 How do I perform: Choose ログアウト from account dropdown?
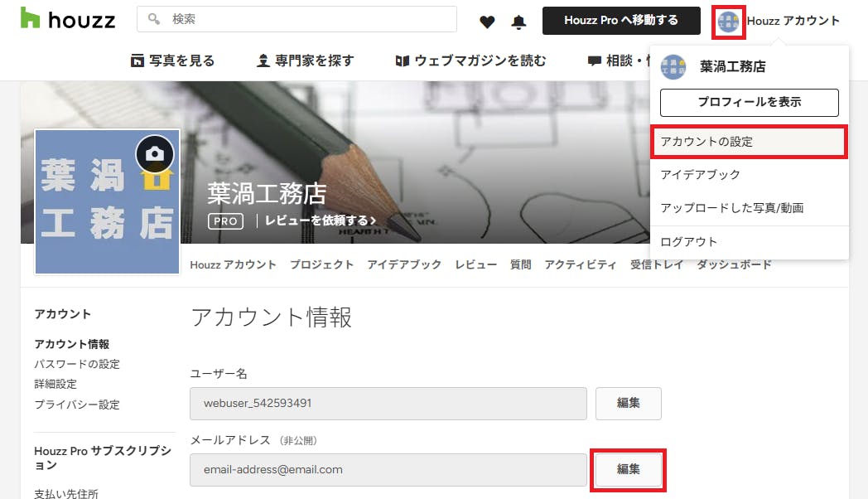[x=689, y=242]
